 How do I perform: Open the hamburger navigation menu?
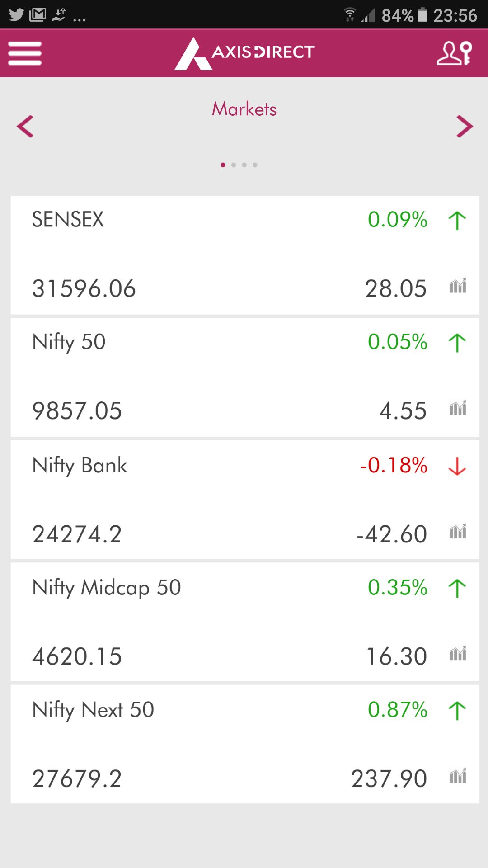(x=25, y=53)
